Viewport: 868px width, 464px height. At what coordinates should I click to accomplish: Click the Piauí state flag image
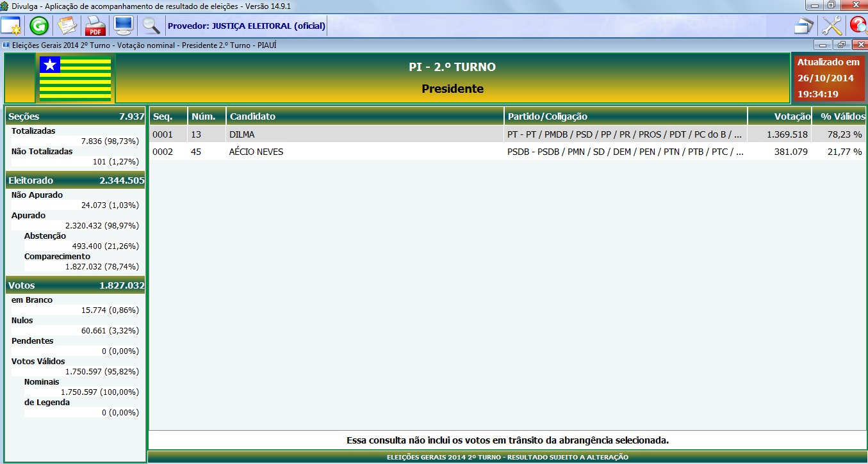[75, 79]
